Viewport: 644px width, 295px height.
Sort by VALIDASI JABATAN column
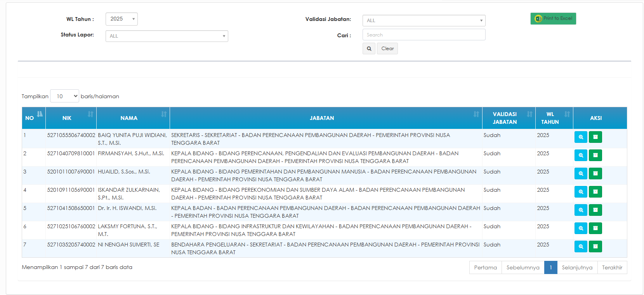pyautogui.click(x=509, y=118)
